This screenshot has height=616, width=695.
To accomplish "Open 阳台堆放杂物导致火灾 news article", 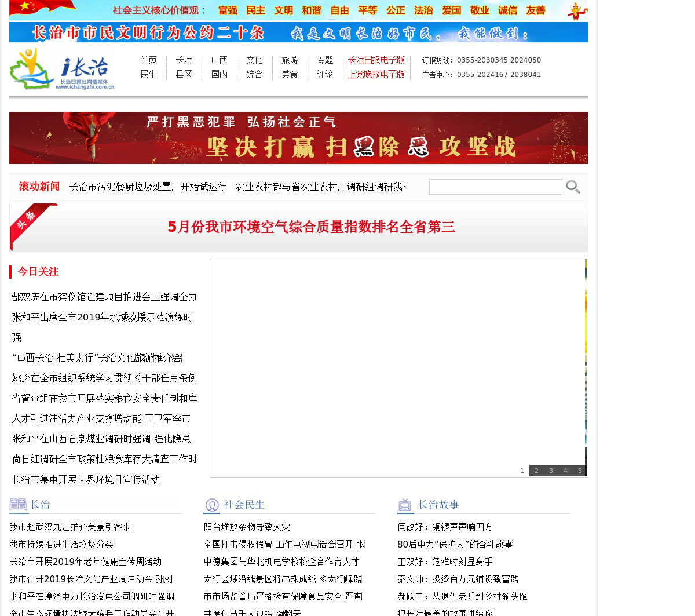I will [247, 527].
